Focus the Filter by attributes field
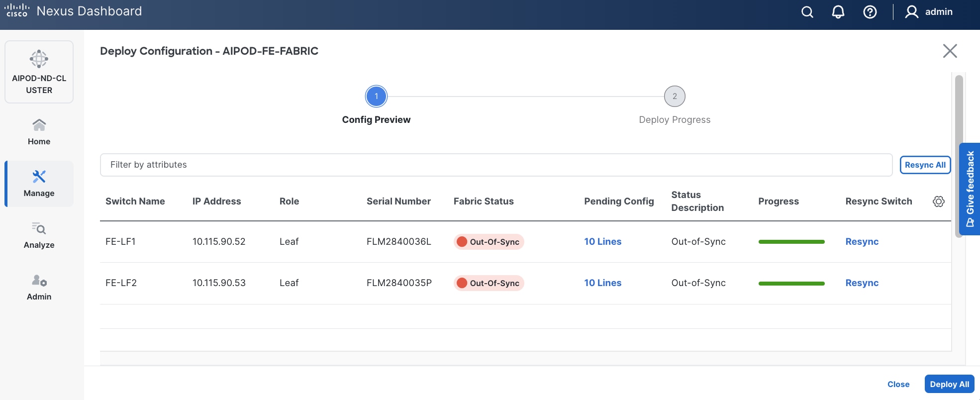The height and width of the screenshot is (400, 980). [x=496, y=165]
